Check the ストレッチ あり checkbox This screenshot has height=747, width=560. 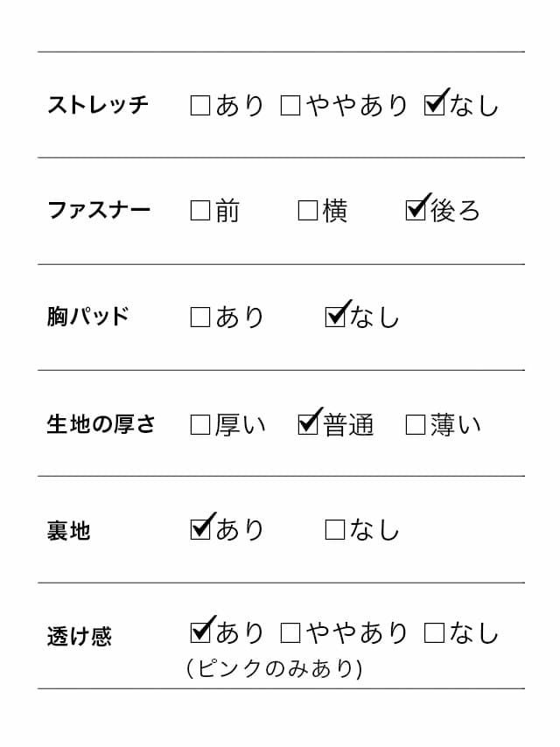(x=200, y=107)
